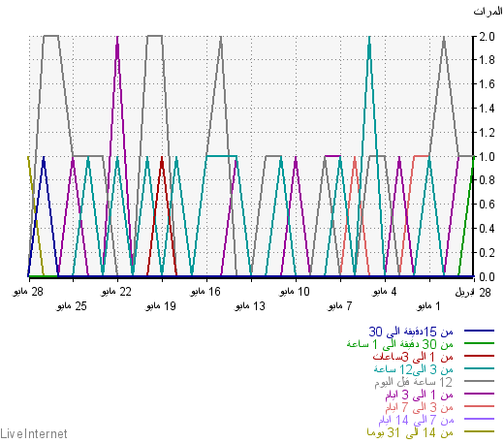
Task: Click the olive legend line swatch
Action: point(479,431)
